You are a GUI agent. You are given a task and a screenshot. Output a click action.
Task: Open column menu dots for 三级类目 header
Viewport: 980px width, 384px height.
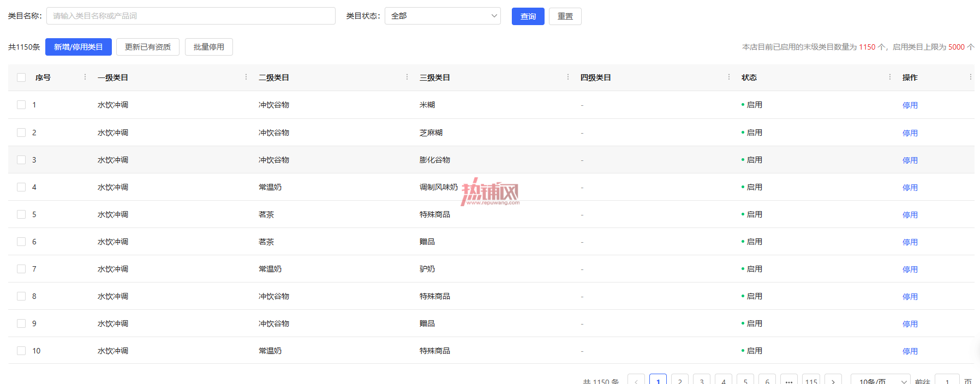[x=568, y=77]
